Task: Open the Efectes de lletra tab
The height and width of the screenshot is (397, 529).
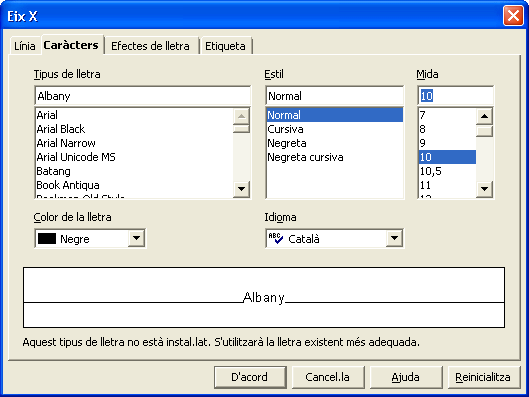Action: click(x=150, y=46)
